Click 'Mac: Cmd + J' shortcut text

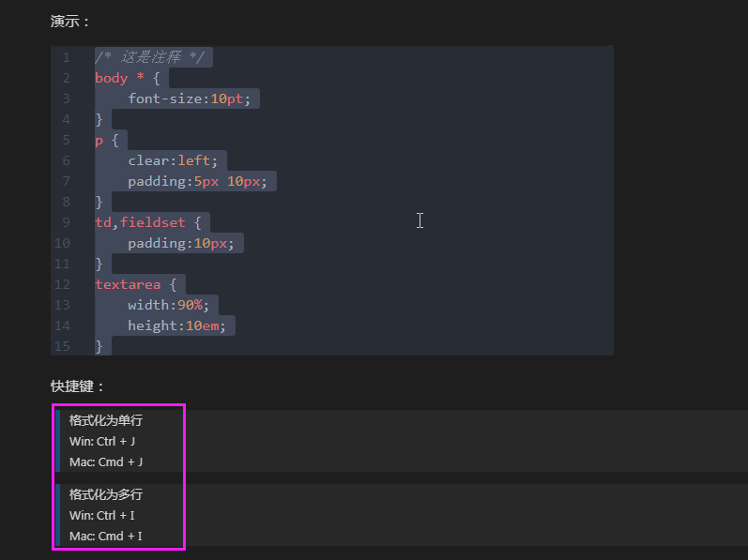pos(106,462)
